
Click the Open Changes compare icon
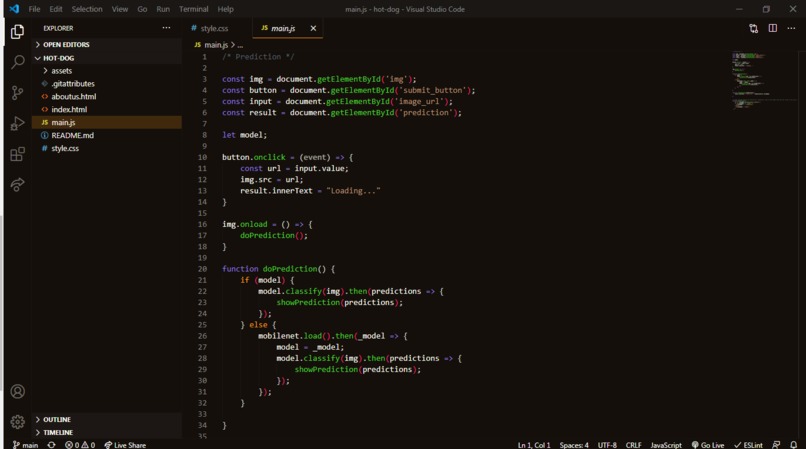(x=754, y=29)
